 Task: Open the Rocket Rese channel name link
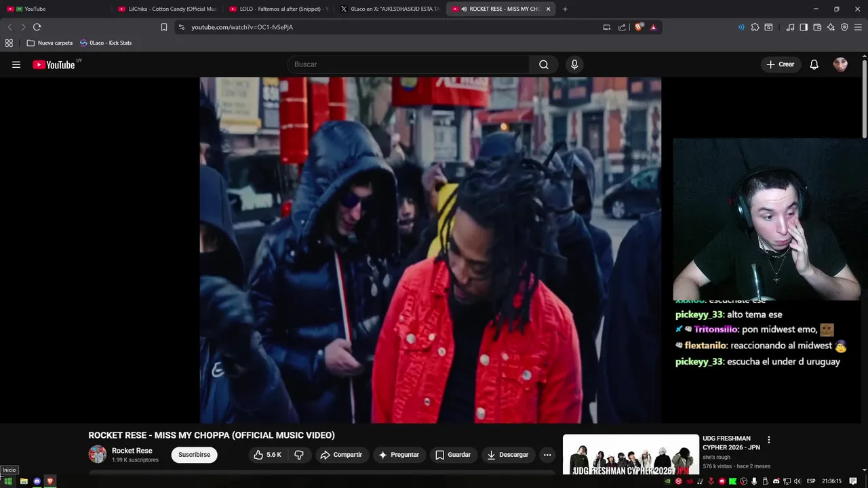tap(132, 451)
